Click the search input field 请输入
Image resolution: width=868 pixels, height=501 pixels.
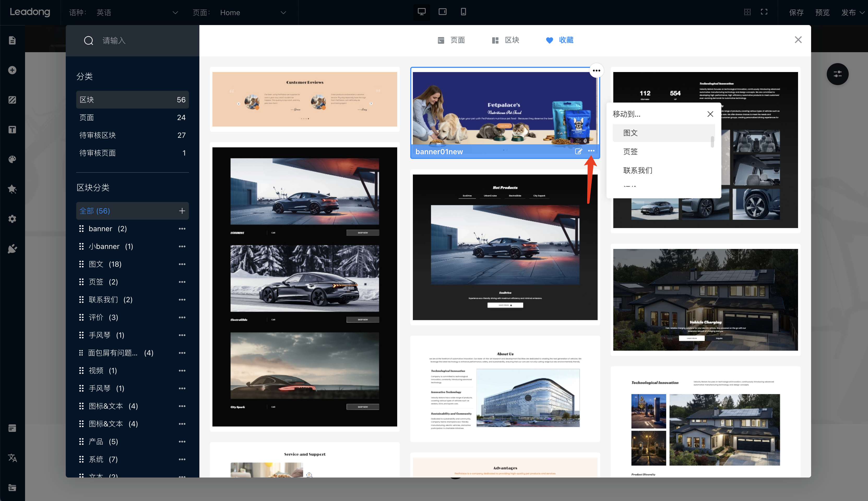pyautogui.click(x=145, y=41)
